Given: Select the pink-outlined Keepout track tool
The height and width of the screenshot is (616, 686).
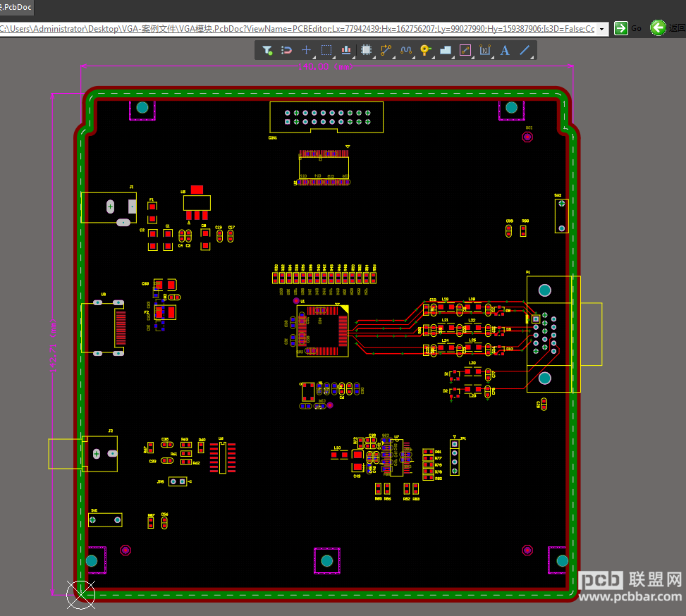Looking at the screenshot, I should tap(465, 50).
